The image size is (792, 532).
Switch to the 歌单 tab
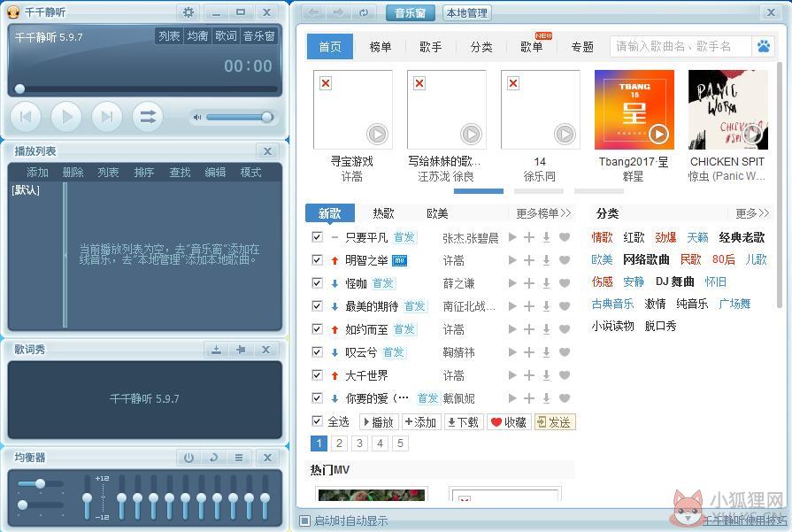click(531, 47)
